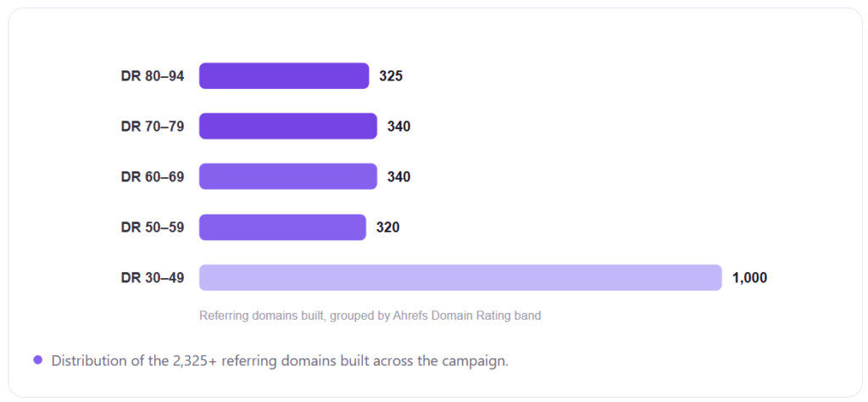
Task: Click the 340 value beside DR 60–69
Action: click(x=398, y=177)
